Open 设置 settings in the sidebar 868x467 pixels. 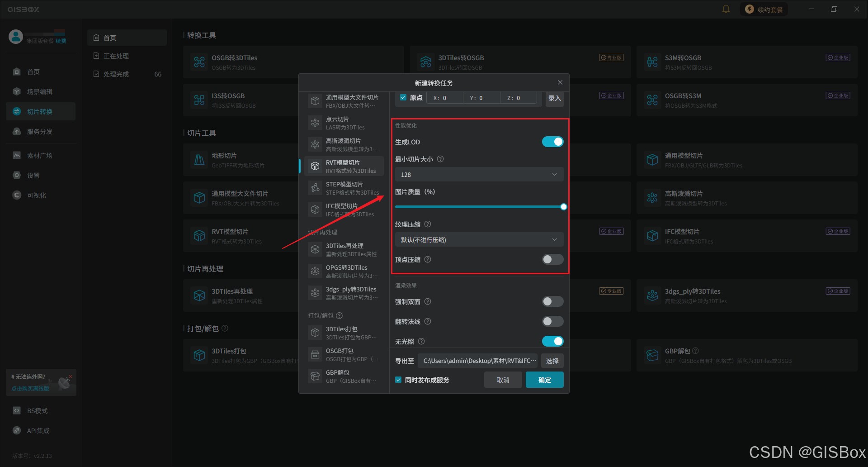pyautogui.click(x=41, y=175)
